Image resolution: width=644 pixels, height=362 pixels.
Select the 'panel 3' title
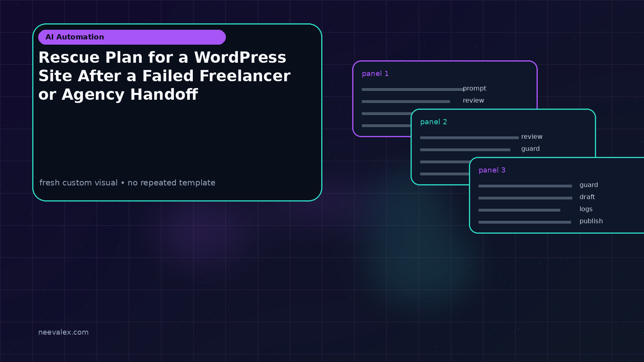click(492, 170)
